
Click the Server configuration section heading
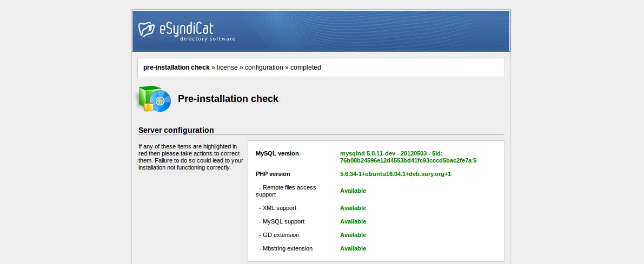176,130
